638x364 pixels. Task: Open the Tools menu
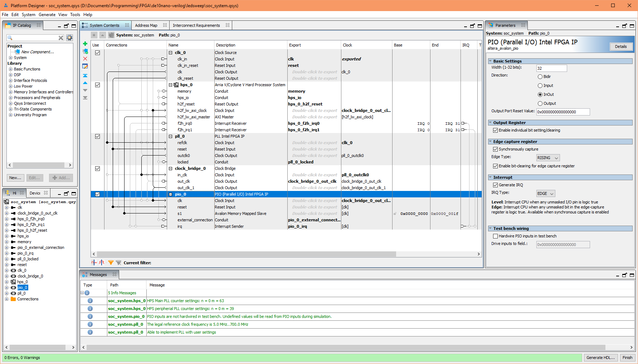(x=75, y=15)
